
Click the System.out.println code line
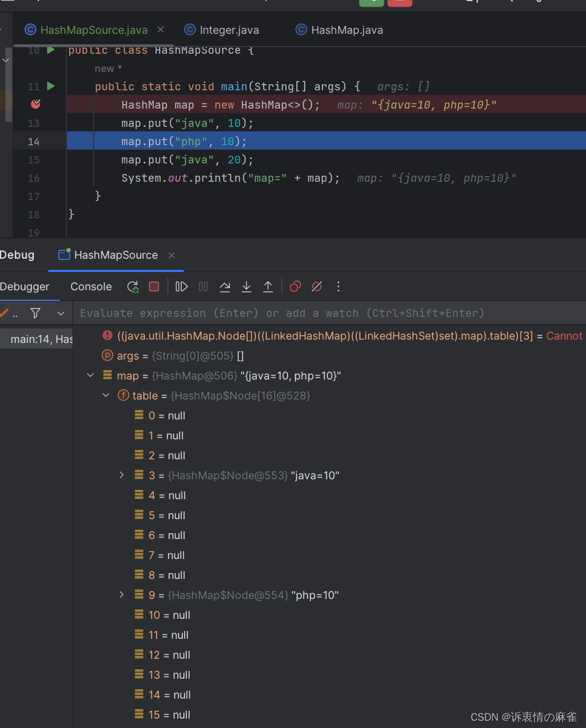point(230,178)
